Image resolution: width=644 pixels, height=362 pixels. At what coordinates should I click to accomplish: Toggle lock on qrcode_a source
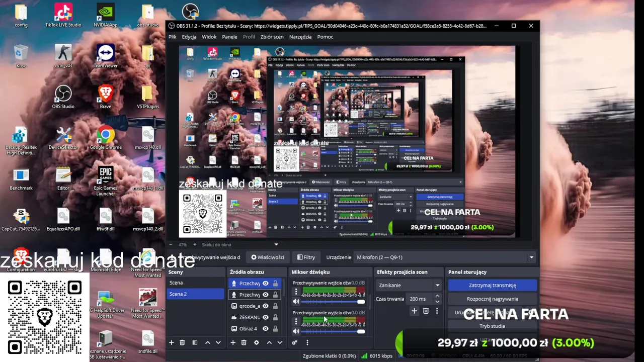click(x=275, y=306)
